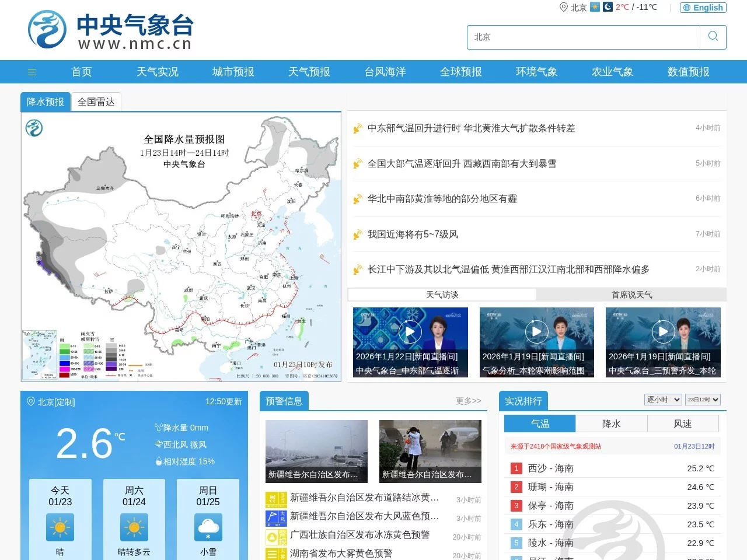Select the 首席说天气 tab
Screen dimensions: 747x560
point(631,295)
